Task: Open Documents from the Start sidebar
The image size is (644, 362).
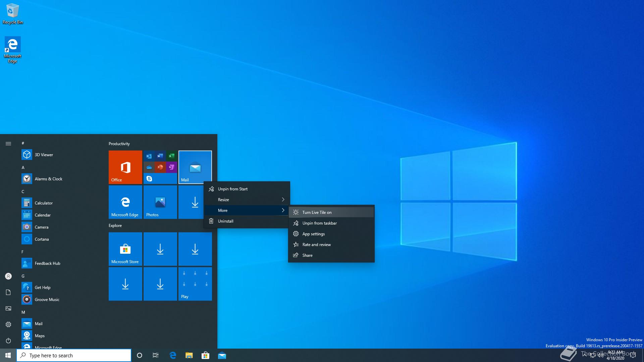Action: [x=8, y=292]
